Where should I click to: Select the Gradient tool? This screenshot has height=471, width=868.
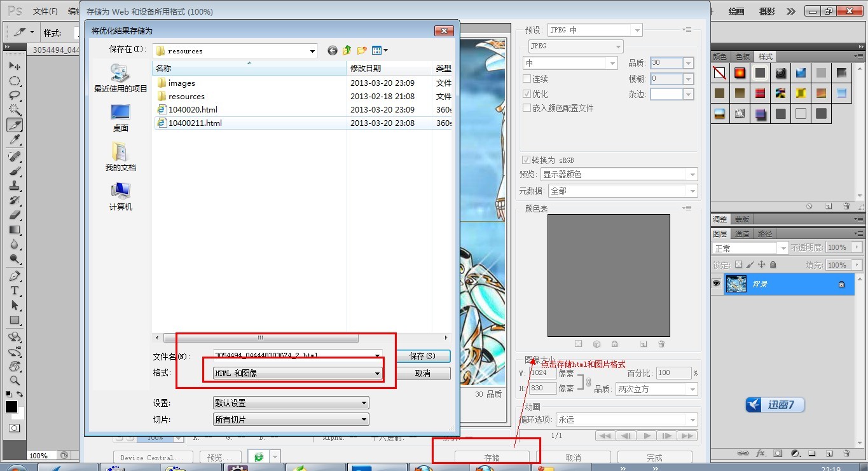tap(15, 229)
